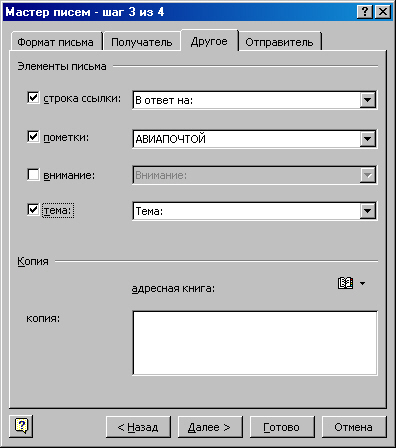Finish with the Готово button
This screenshot has height=448, width=396.
pos(282,427)
